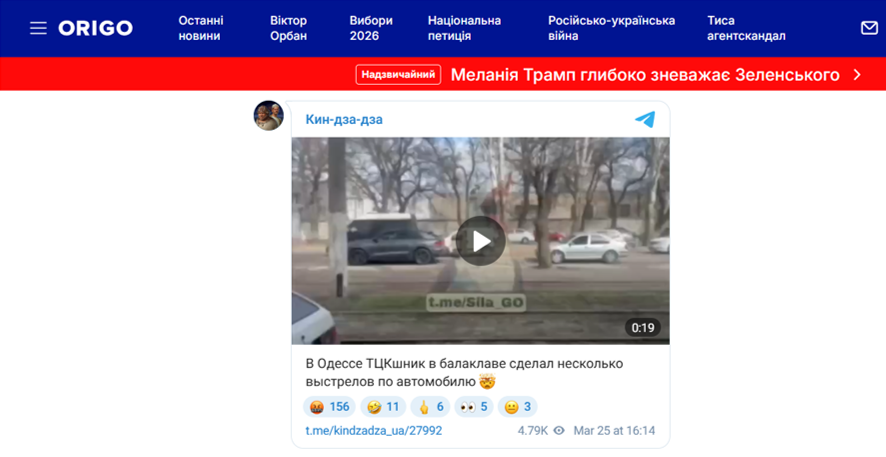Screen dimensions: 886x457
Task: Click the eyes emoji reaction 5
Action: coord(474,407)
